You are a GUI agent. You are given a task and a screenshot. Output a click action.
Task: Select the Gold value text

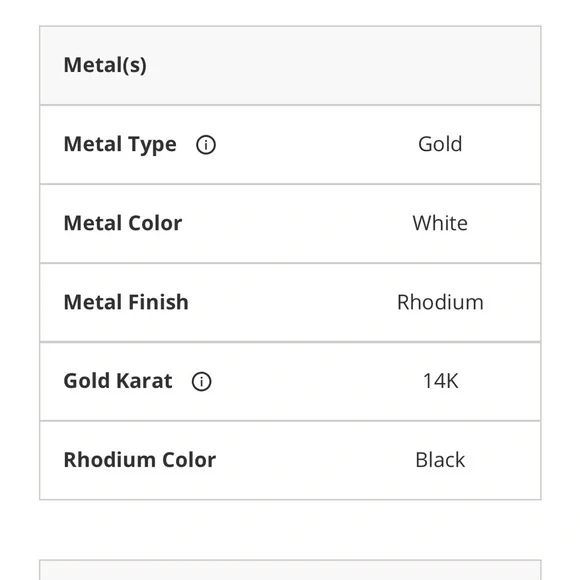pos(440,144)
